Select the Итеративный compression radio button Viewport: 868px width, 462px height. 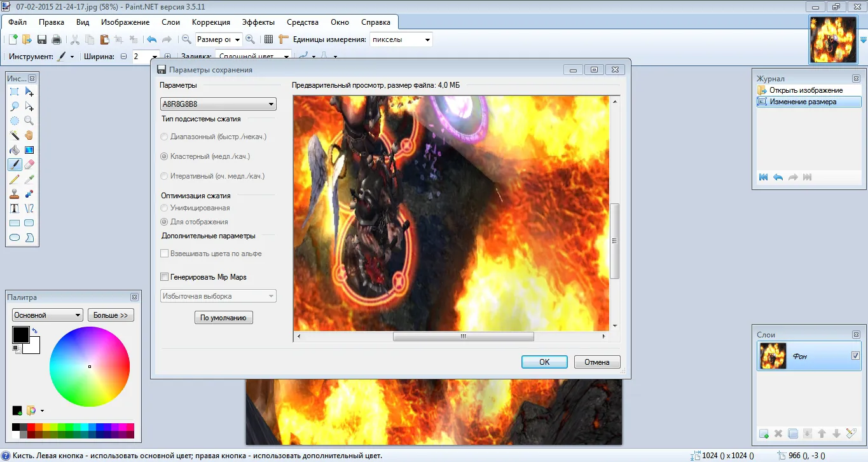(165, 176)
